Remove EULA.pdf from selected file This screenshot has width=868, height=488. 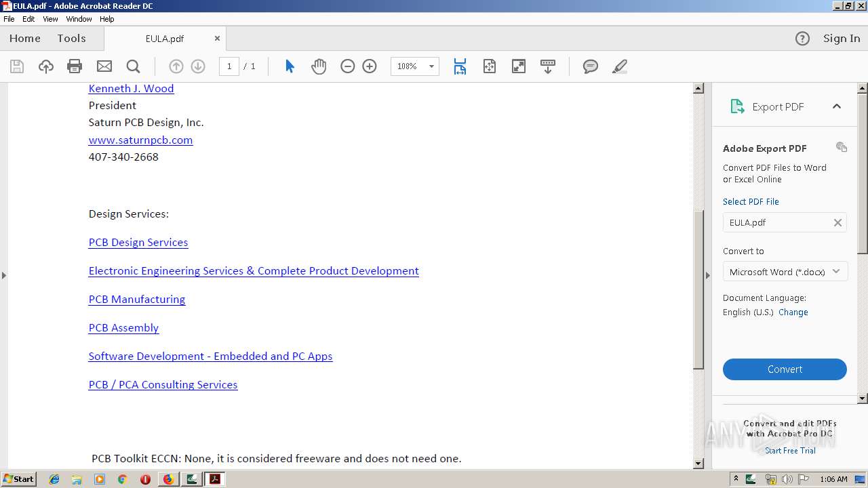click(837, 222)
